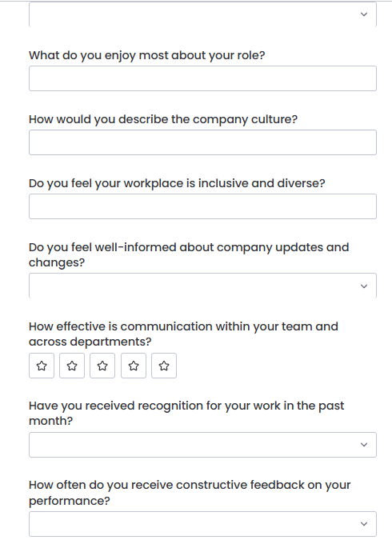Viewport: 392px width, 556px height.
Task: Click the 'What do you enjoy most' label
Action: [x=147, y=55]
